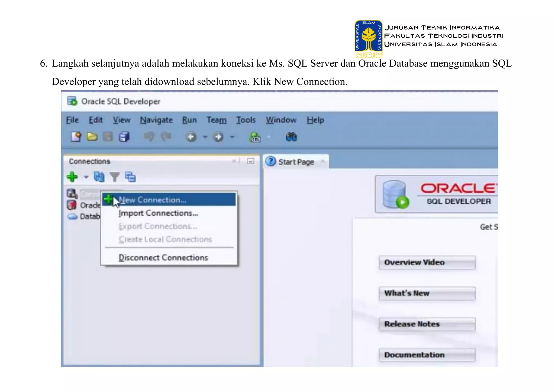Click the Oracle SQL Developer banner

click(x=436, y=194)
